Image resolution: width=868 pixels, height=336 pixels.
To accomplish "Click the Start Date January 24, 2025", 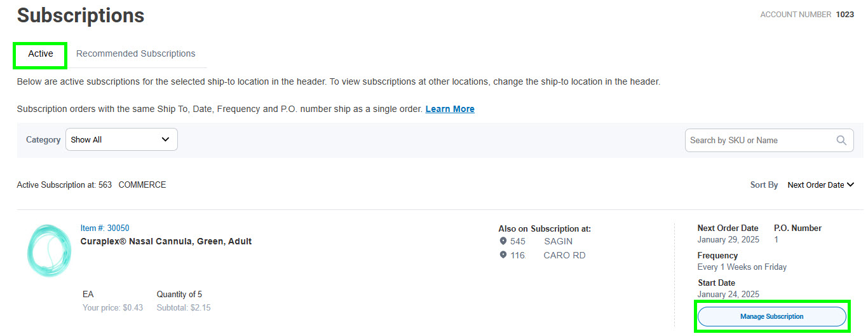I will click(x=728, y=294).
